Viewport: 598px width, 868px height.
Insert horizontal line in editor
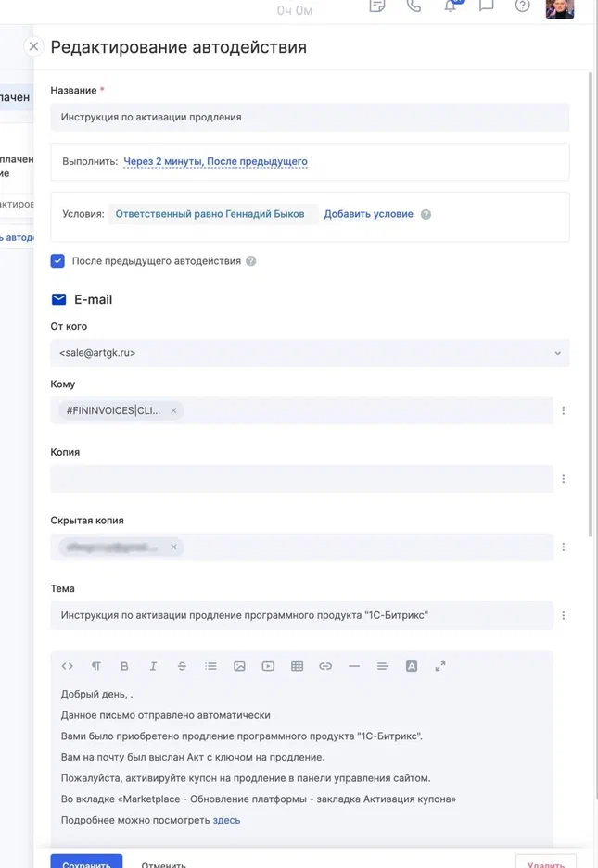[354, 666]
